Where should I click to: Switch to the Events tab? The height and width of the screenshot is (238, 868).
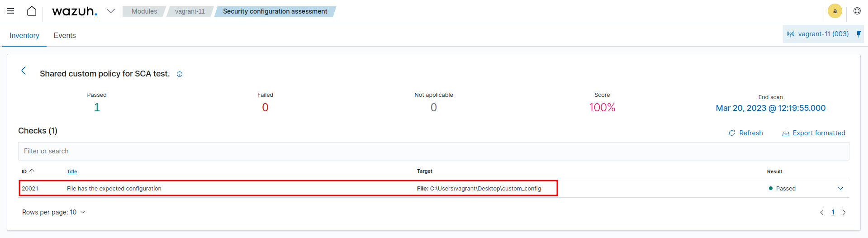pyautogui.click(x=65, y=35)
